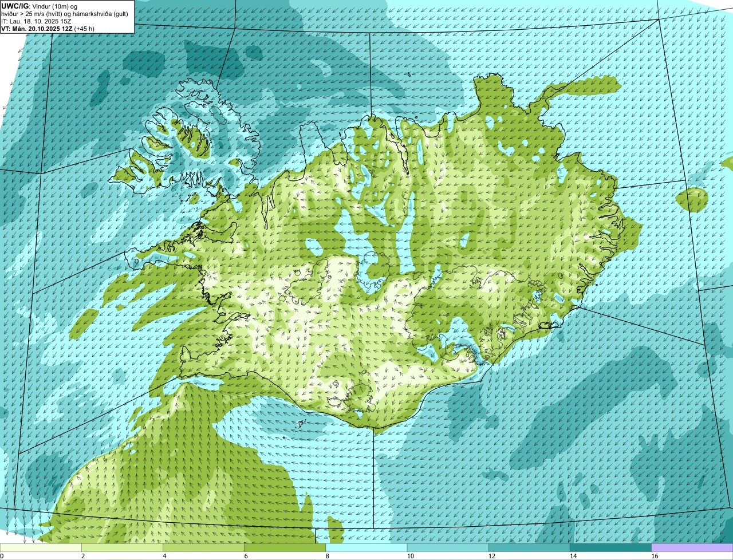Image resolution: width=733 pixels, height=560 pixels.
Task: Select the light cyan 8–10 m/s legend swatch
Action: [366, 547]
